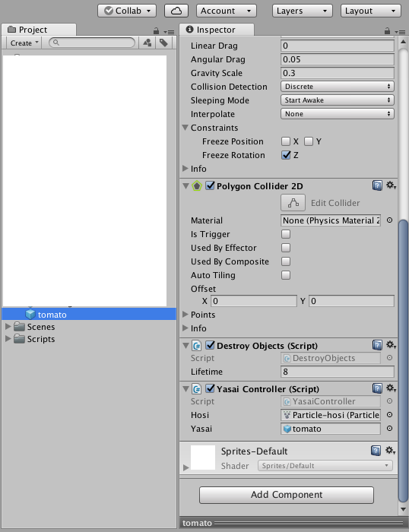Click search by label tag icon
Image resolution: width=409 pixels, height=532 pixels.
(163, 43)
